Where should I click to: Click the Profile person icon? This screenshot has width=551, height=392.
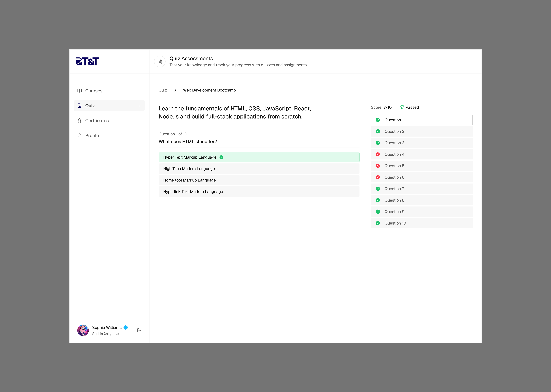pos(80,135)
